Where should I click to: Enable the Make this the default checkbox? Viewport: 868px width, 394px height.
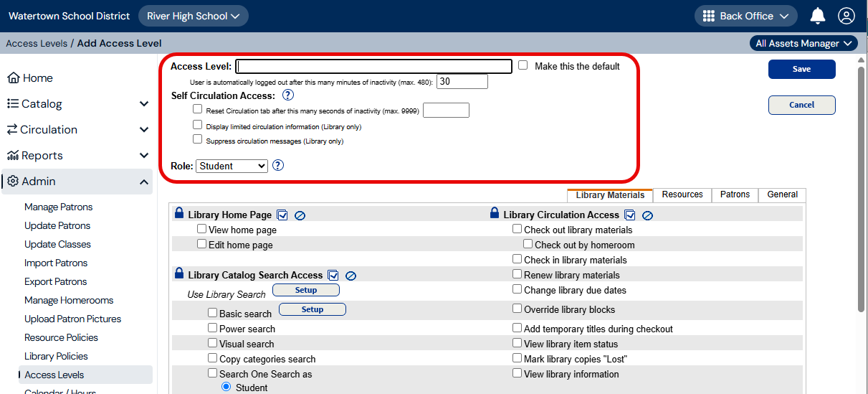(523, 65)
